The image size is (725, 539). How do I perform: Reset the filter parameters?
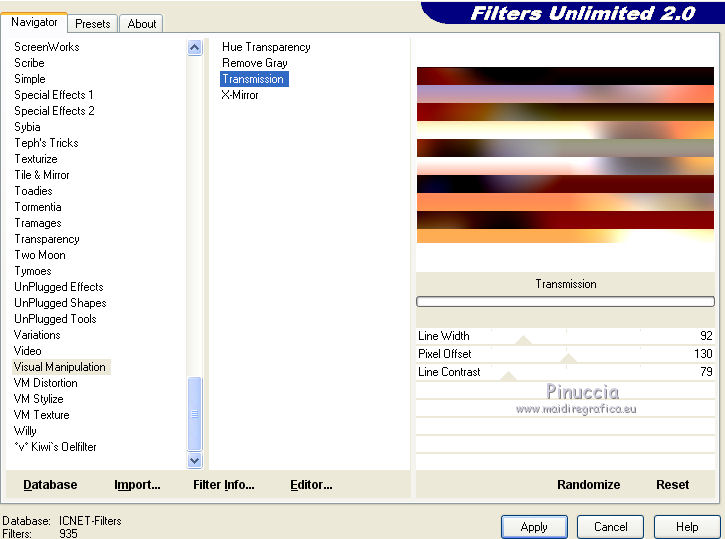(x=672, y=484)
